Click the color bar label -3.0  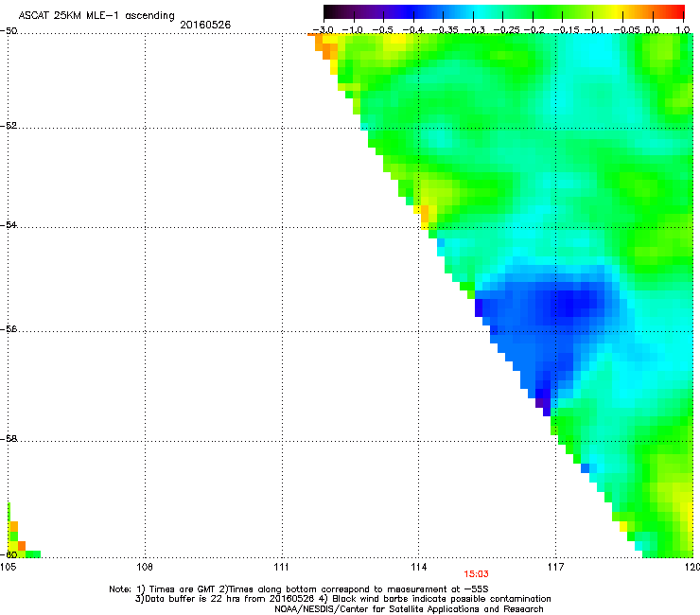point(323,29)
